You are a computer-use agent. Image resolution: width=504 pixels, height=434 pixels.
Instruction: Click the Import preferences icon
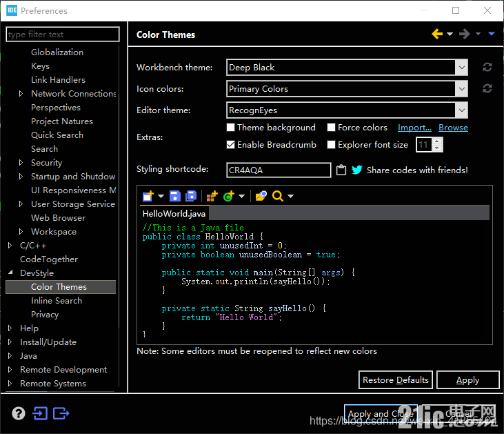40,413
